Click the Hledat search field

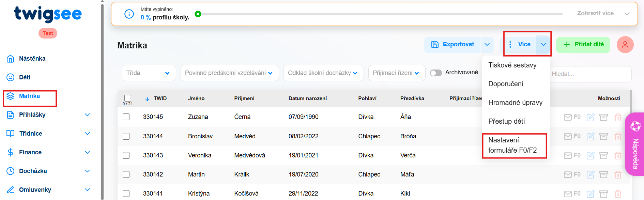click(590, 74)
